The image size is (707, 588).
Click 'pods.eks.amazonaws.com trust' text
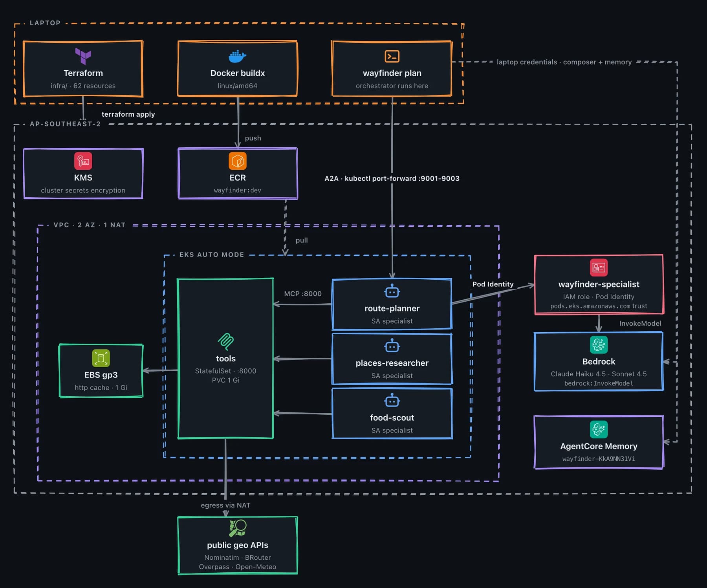click(599, 306)
